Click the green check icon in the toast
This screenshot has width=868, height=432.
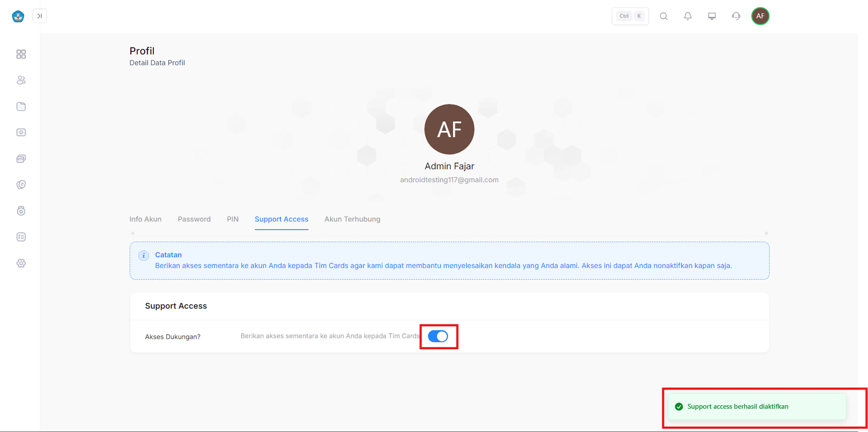pyautogui.click(x=679, y=406)
